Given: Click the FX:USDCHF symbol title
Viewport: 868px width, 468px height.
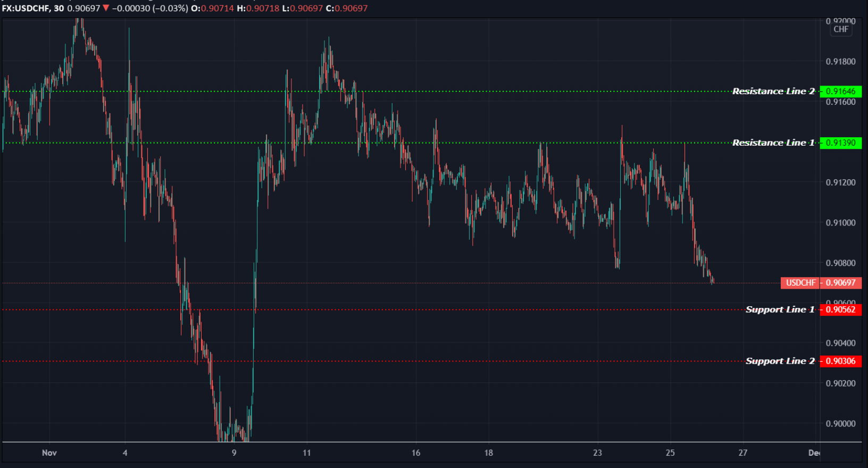Looking at the screenshot, I should click(26, 9).
